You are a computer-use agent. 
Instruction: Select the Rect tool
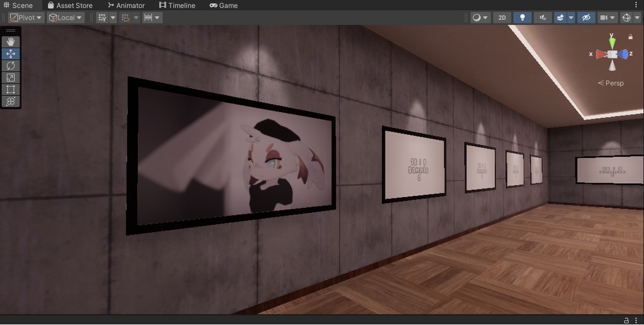(11, 89)
